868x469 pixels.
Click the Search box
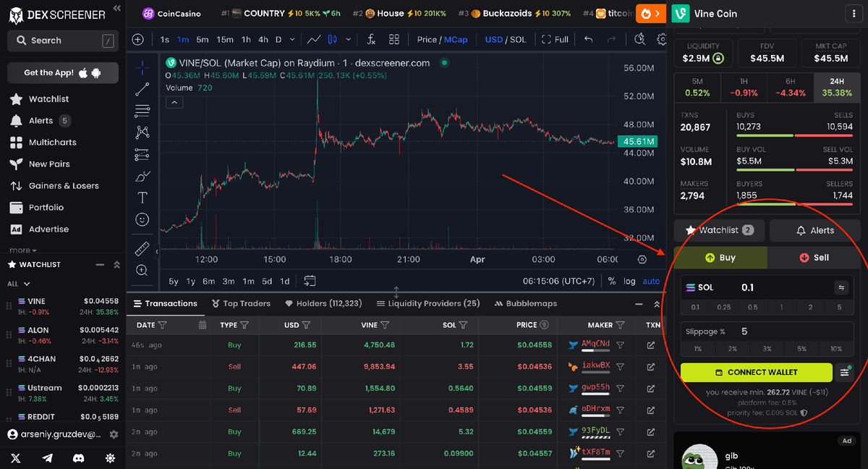(x=63, y=41)
